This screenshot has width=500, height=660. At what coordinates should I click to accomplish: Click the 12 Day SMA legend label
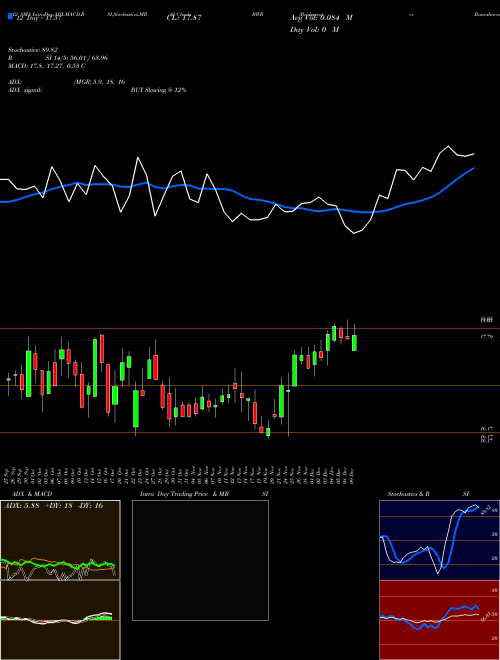(x=38, y=18)
